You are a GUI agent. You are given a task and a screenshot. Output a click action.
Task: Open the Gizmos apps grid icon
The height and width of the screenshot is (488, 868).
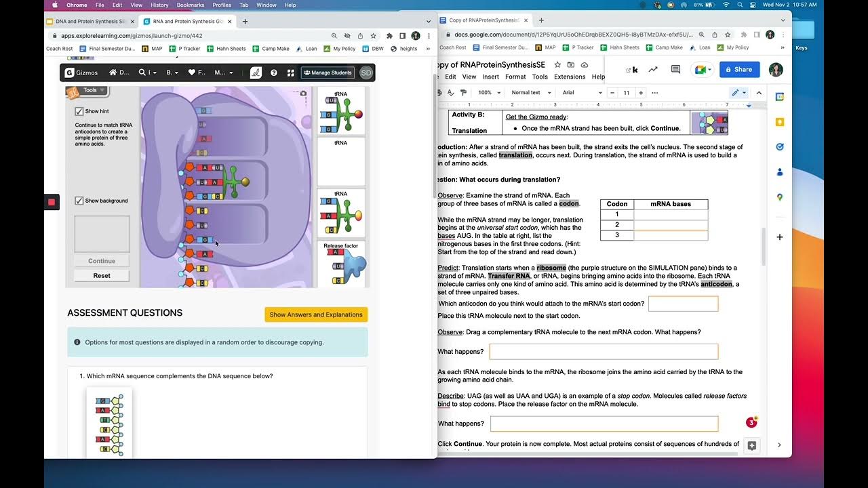pos(291,73)
